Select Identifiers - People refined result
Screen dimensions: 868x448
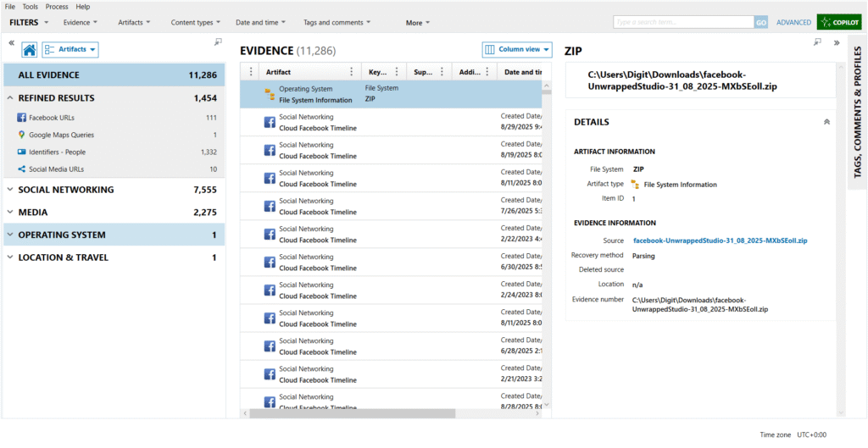(114, 152)
